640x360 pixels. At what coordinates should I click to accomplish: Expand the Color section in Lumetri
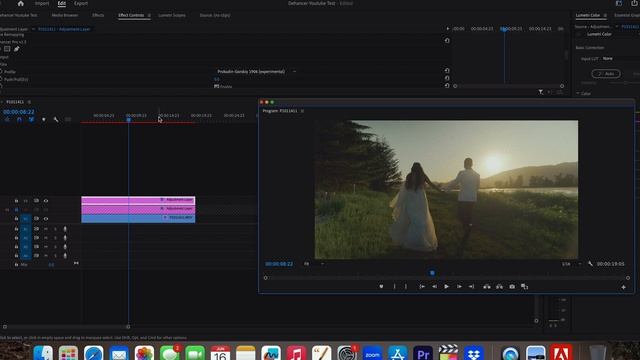click(x=578, y=93)
